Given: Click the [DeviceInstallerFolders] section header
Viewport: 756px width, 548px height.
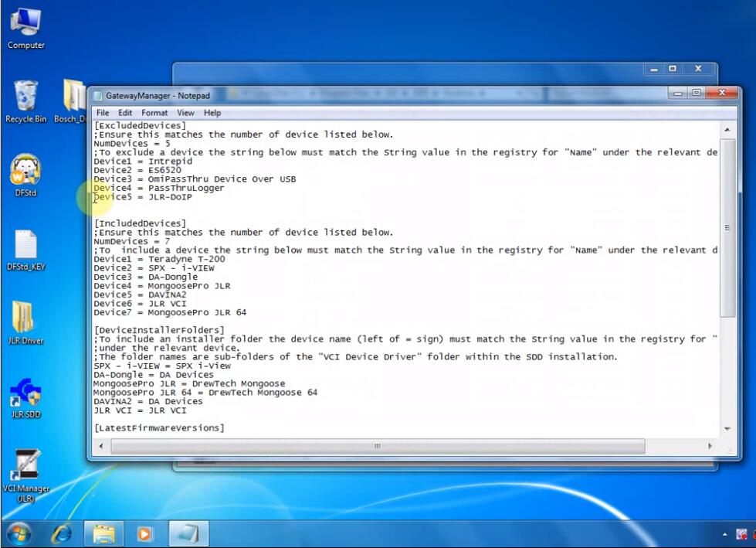Looking at the screenshot, I should [x=159, y=330].
